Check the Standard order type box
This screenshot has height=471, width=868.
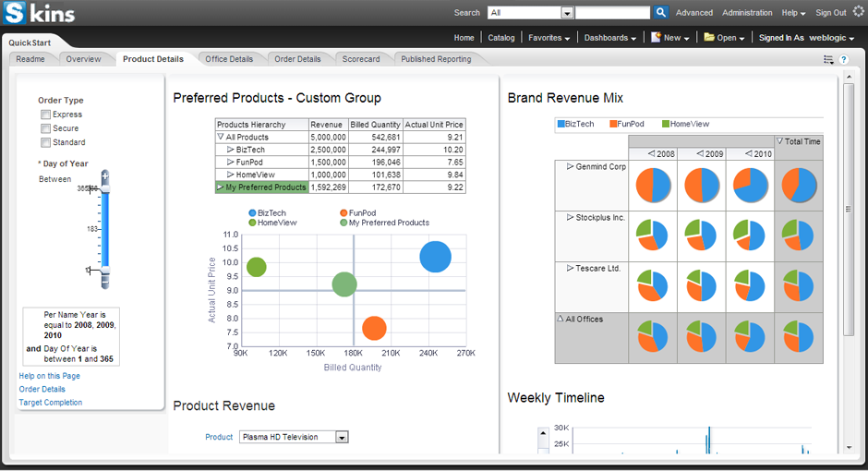tap(45, 142)
